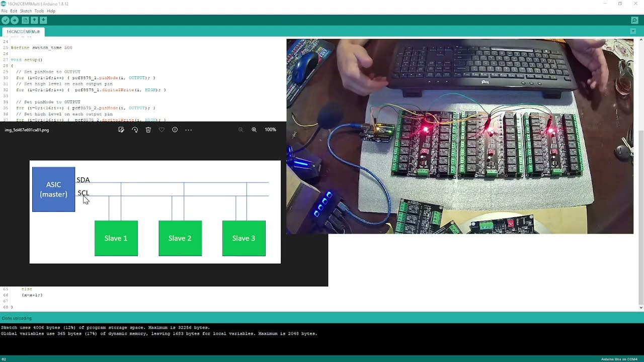The height and width of the screenshot is (362, 644).
Task: Click the Verify sketch checkmark button
Action: [5, 20]
